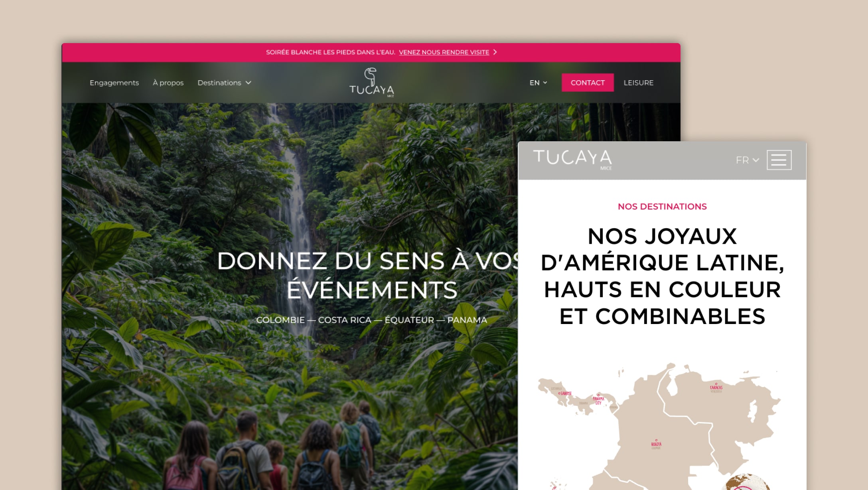Click the pink CONTACT button

(x=588, y=83)
